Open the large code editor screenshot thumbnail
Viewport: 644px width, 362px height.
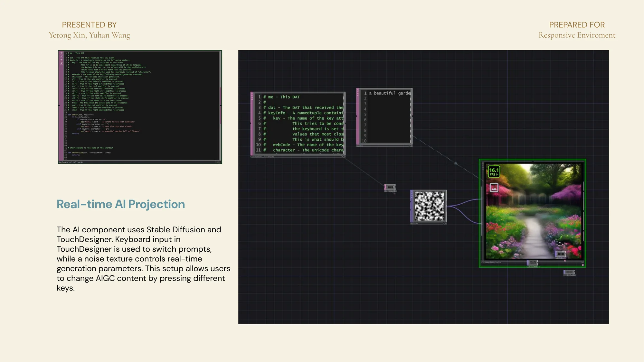[140, 107]
